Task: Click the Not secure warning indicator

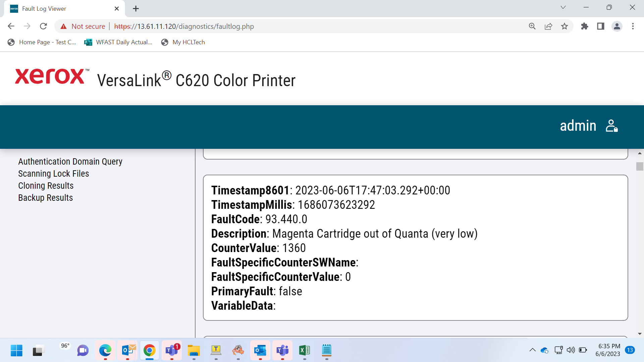Action: pyautogui.click(x=83, y=26)
